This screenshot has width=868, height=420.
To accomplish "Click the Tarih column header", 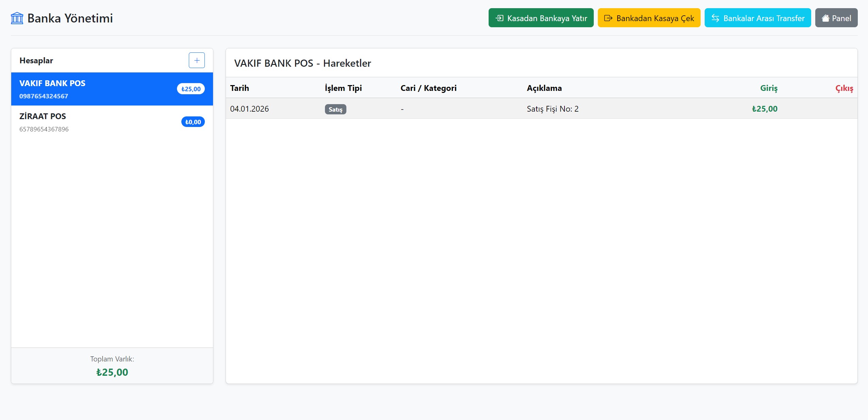I will click(240, 88).
